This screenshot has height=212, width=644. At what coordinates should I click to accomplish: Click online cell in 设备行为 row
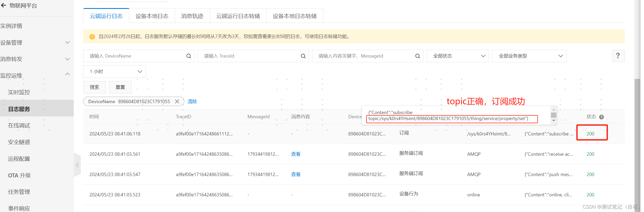click(x=473, y=195)
